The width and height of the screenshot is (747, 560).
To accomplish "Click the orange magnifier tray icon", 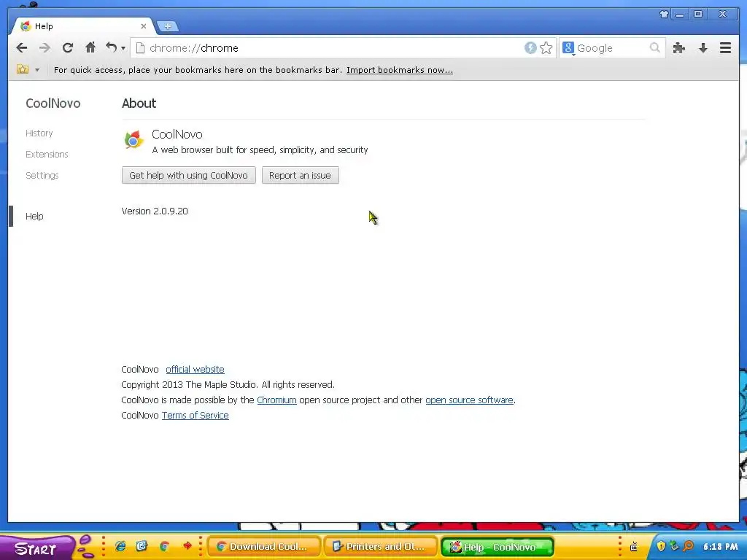I will point(688,546).
